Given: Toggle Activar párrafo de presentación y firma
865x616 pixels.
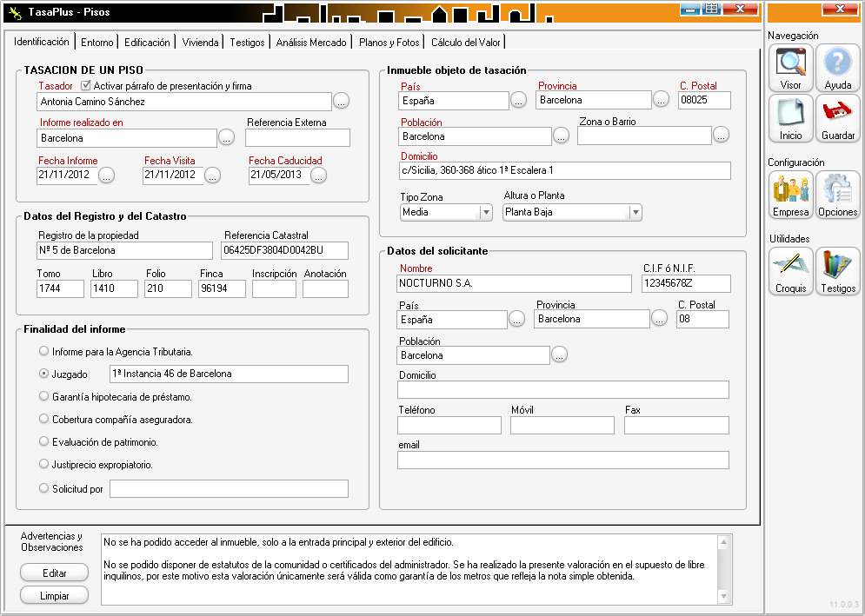Looking at the screenshot, I should click(x=86, y=86).
